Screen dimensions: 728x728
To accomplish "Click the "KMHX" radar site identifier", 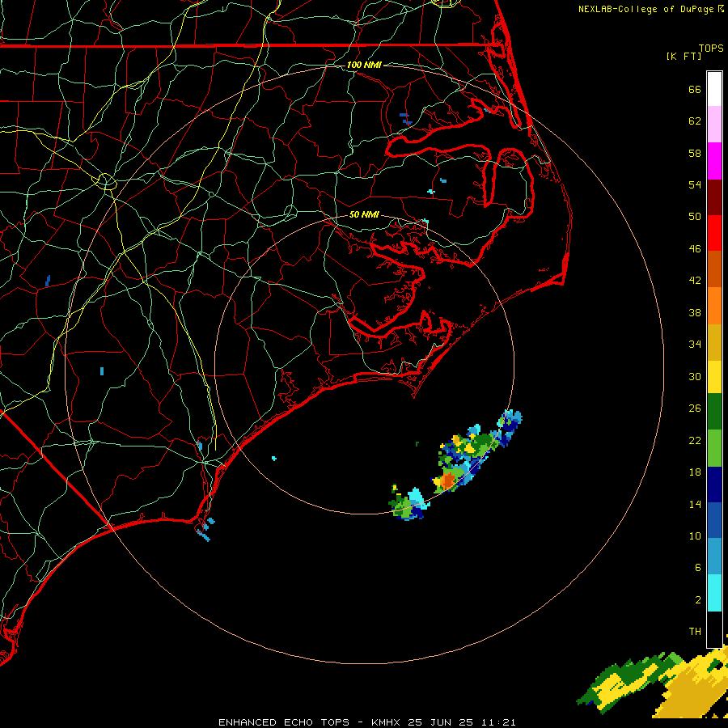I will pyautogui.click(x=385, y=722).
